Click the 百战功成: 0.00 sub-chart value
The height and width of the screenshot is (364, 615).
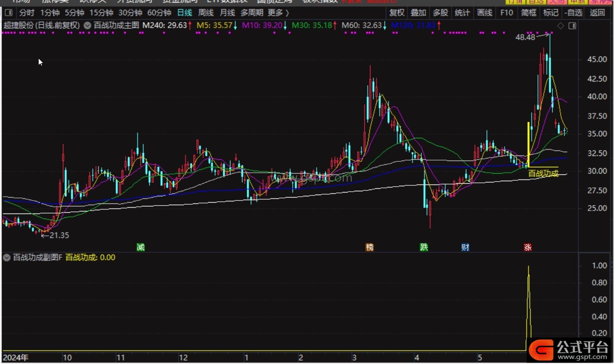click(x=90, y=257)
